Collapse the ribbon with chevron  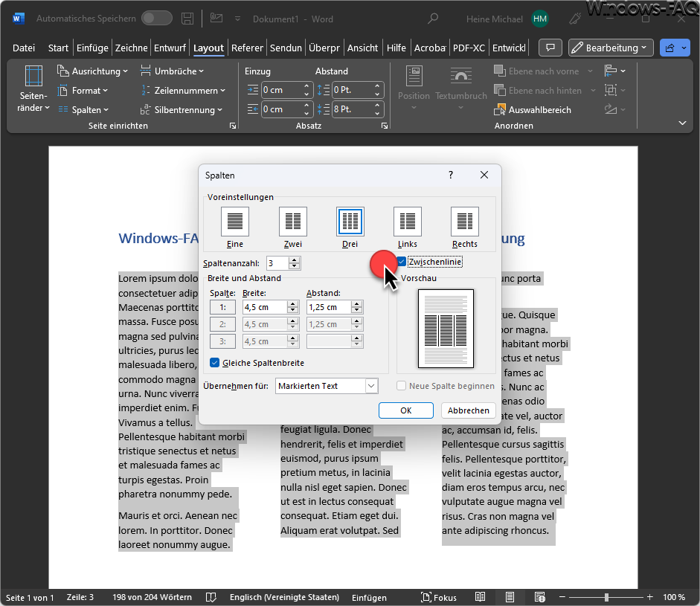pos(682,123)
